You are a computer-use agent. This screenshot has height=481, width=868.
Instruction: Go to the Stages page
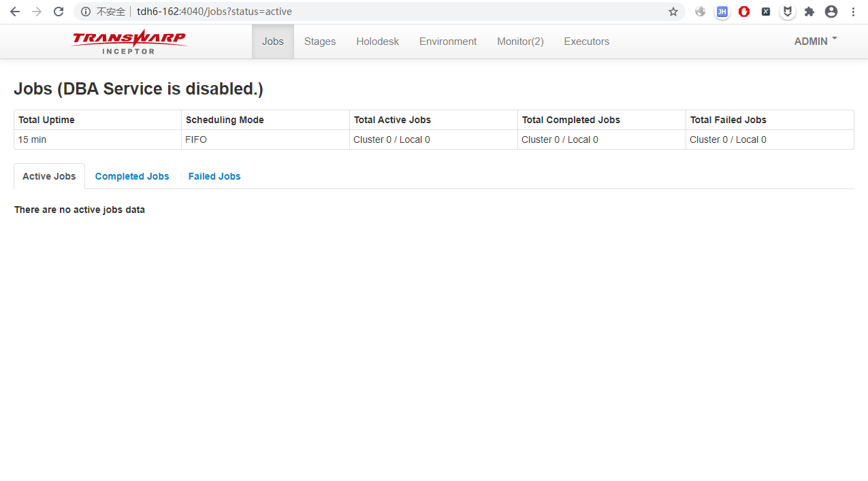[x=320, y=42]
